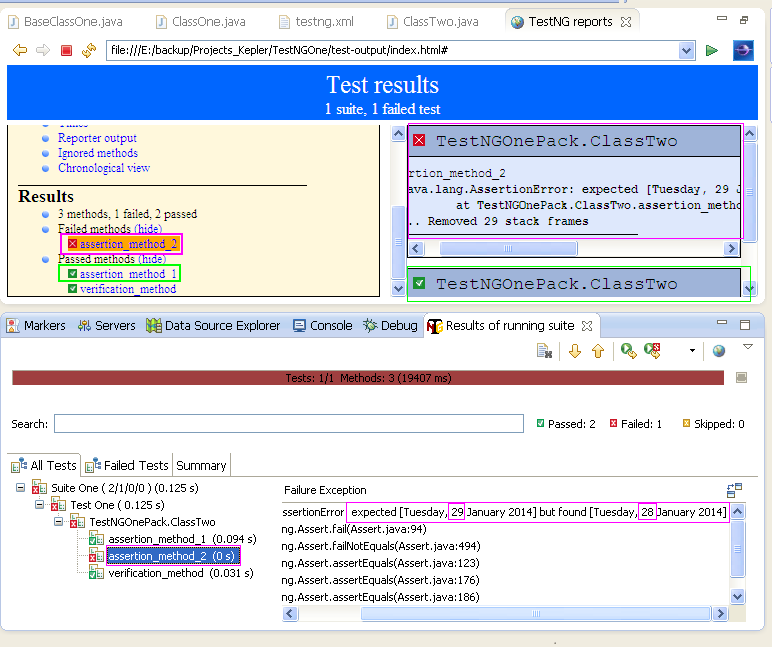The image size is (772, 647).
Task: Click the compare result icon above stack trace
Action: (x=734, y=490)
